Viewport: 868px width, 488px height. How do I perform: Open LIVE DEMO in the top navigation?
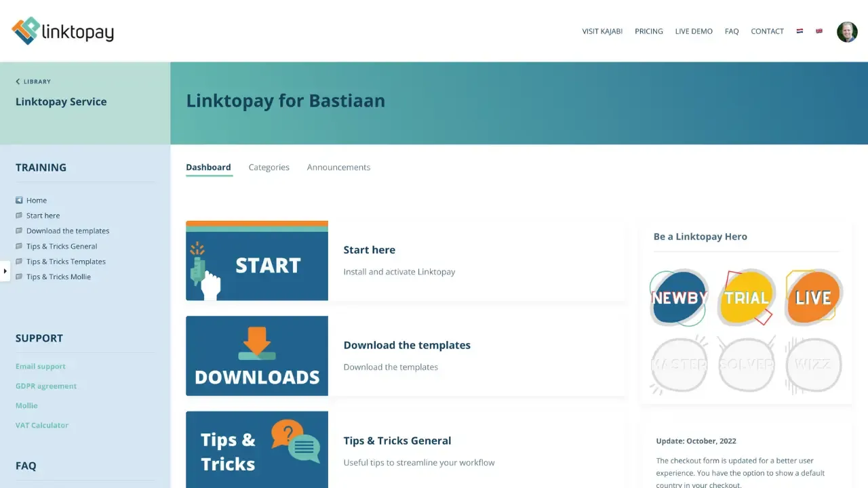pos(694,31)
